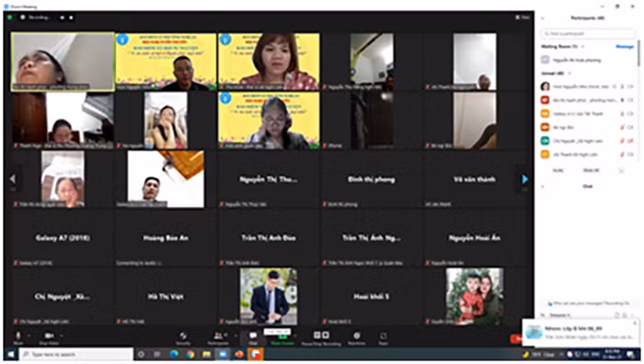Pause recording from top-left recording indicator
644x364 pixels.
(62, 17)
